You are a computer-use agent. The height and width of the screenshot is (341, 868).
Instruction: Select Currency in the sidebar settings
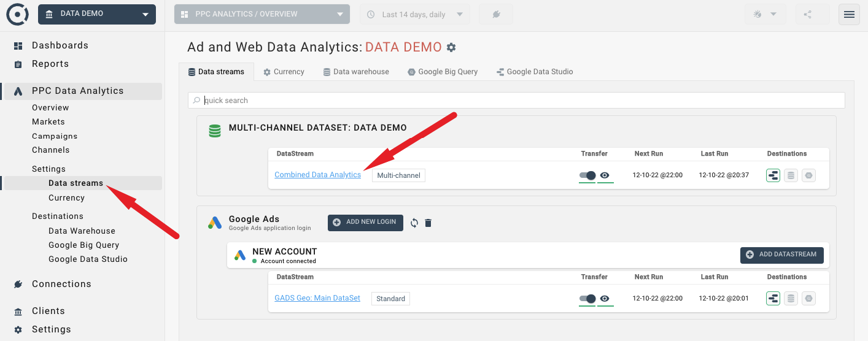(66, 197)
